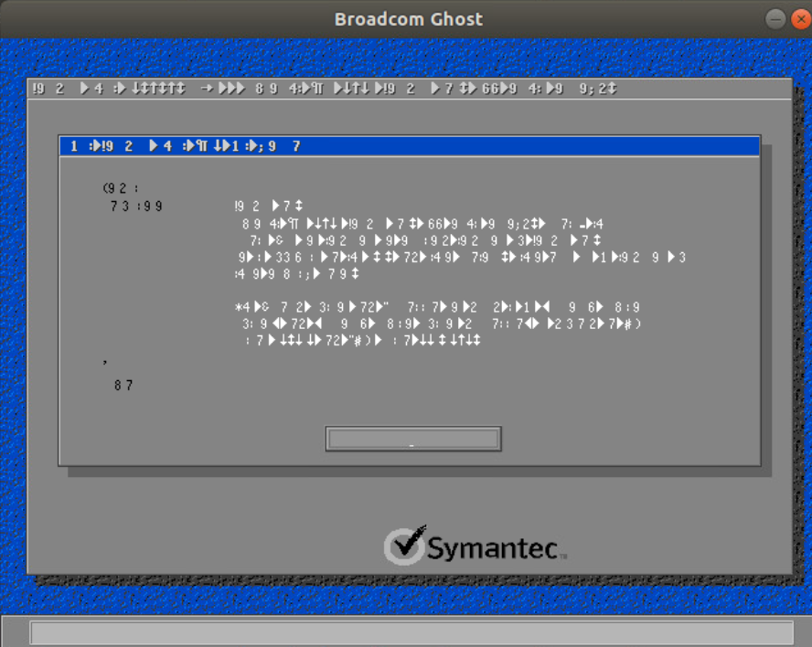Click the status bar field below the window
Viewport: 812px width, 647px height.
pos(411,632)
